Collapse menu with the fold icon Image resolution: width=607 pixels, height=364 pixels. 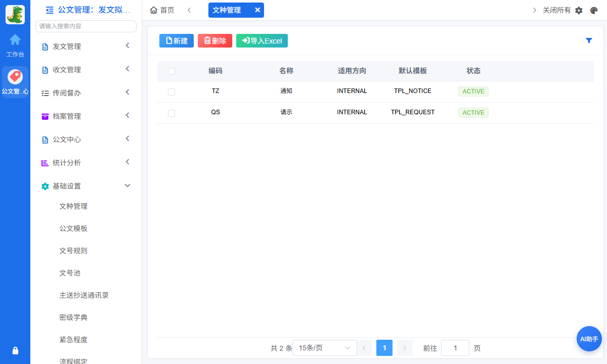coord(50,10)
